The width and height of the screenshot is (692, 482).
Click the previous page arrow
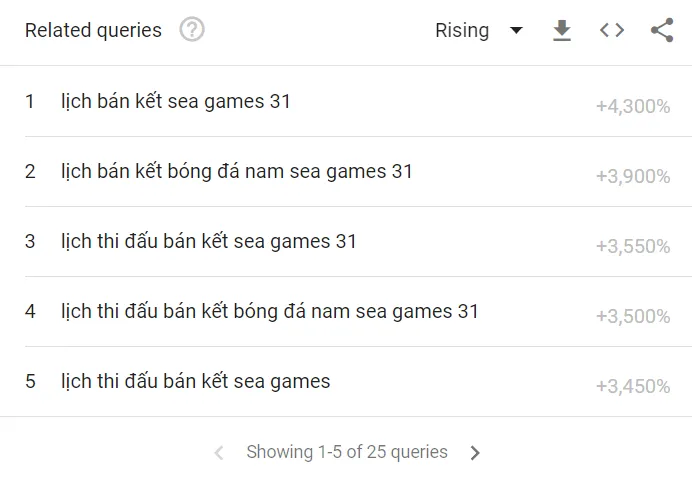pyautogui.click(x=219, y=453)
